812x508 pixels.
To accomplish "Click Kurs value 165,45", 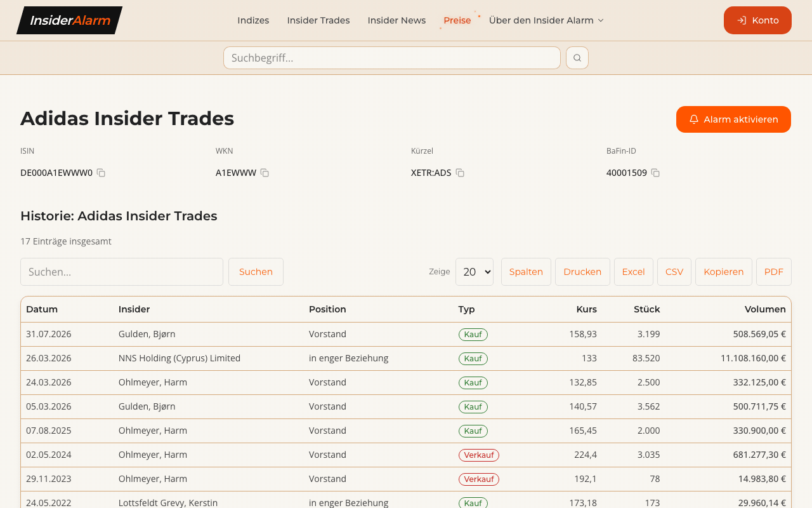I will click(x=583, y=431).
